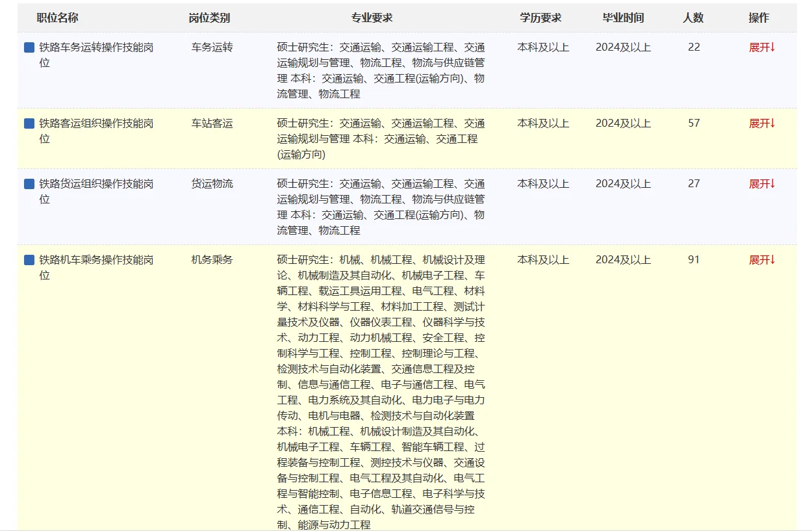Click 2024及以上 in the 车站客运 row
The width and height of the screenshot is (812, 531).
623,123
